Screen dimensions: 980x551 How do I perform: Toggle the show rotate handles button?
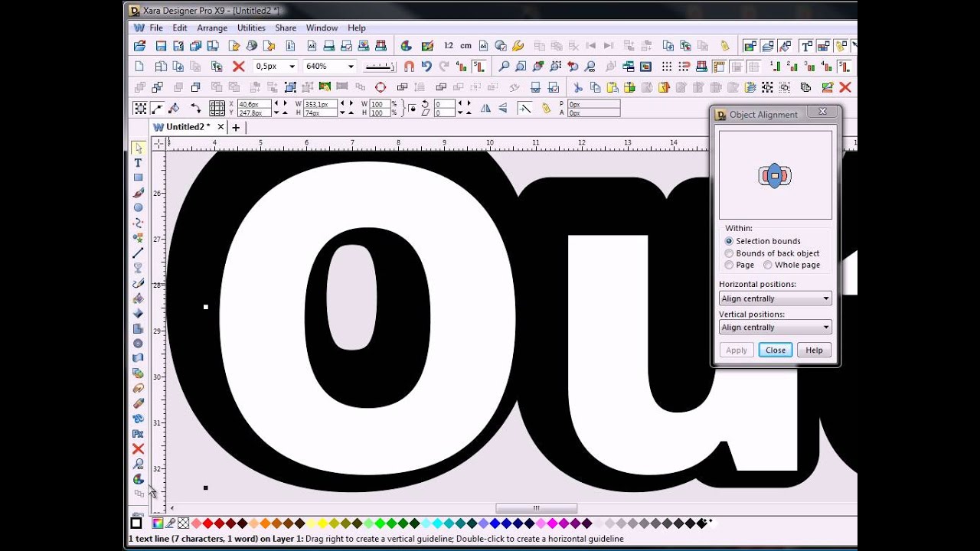click(x=195, y=109)
